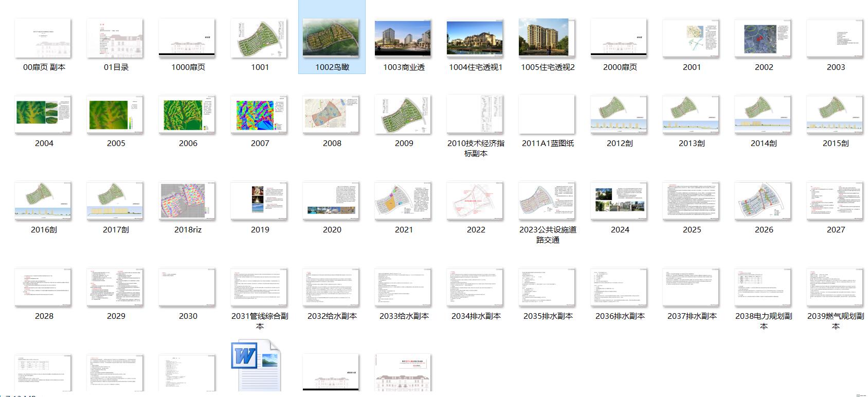Select the '2014剖' file name
The height and width of the screenshot is (397, 868).
click(x=764, y=143)
